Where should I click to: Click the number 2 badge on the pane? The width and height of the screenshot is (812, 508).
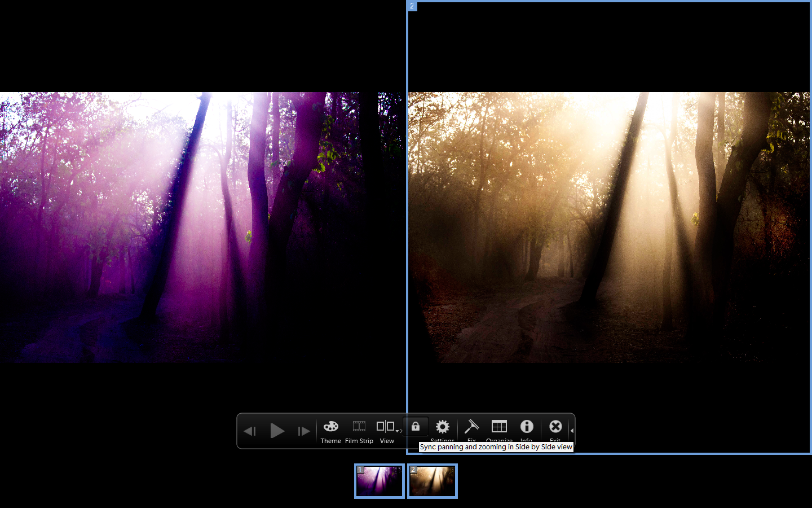pyautogui.click(x=411, y=6)
